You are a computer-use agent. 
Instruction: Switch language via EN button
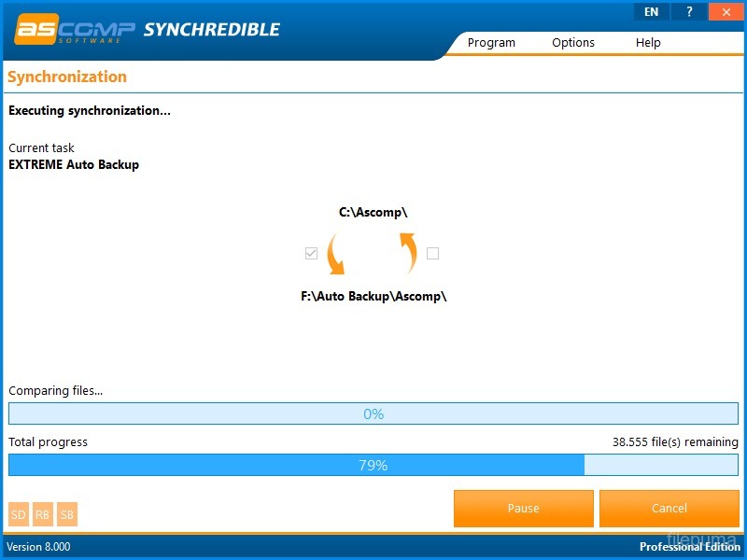coord(651,12)
